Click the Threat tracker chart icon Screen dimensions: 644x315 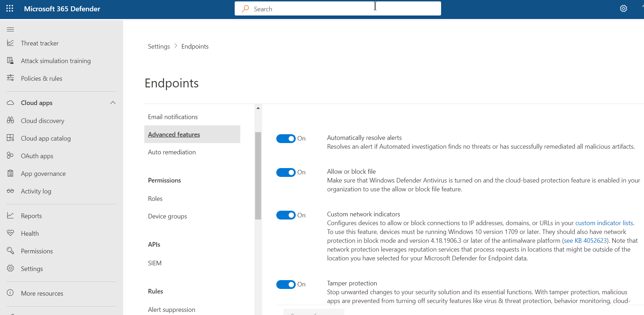pyautogui.click(x=11, y=43)
